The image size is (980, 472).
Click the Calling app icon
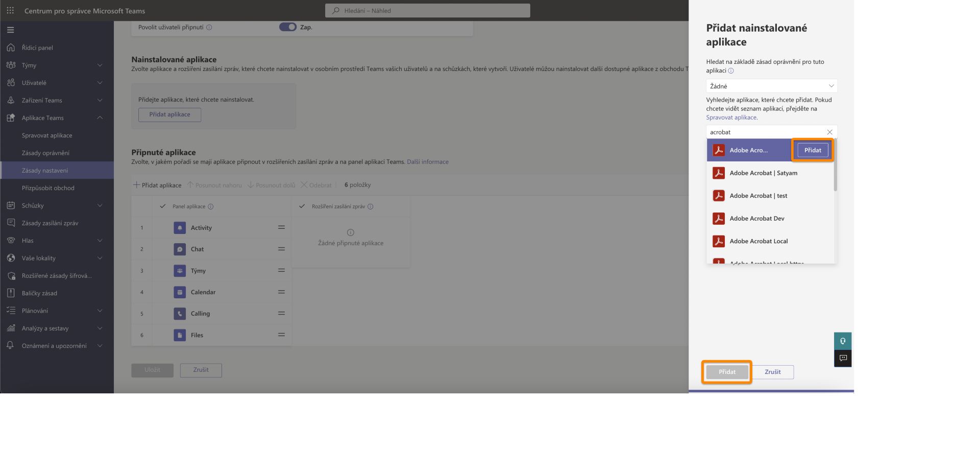tap(180, 314)
